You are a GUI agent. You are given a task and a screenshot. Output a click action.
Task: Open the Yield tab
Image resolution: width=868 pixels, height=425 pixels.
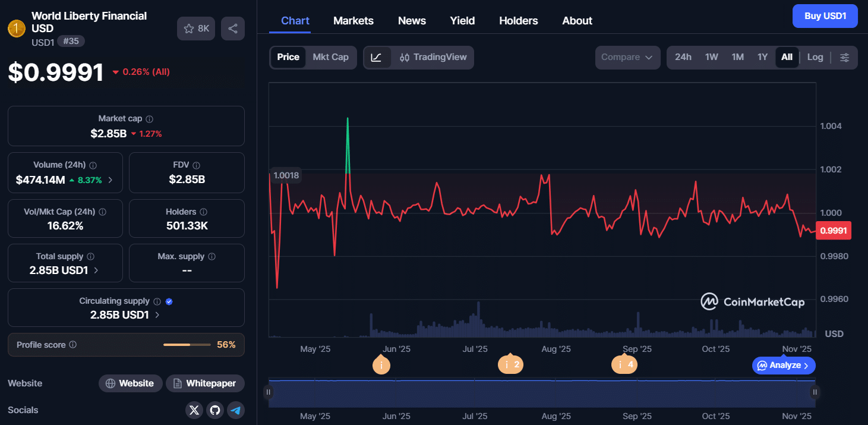coord(462,21)
